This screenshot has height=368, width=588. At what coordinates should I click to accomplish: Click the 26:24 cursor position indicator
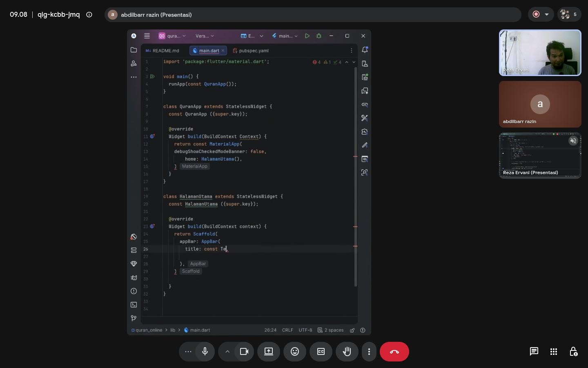point(270,330)
